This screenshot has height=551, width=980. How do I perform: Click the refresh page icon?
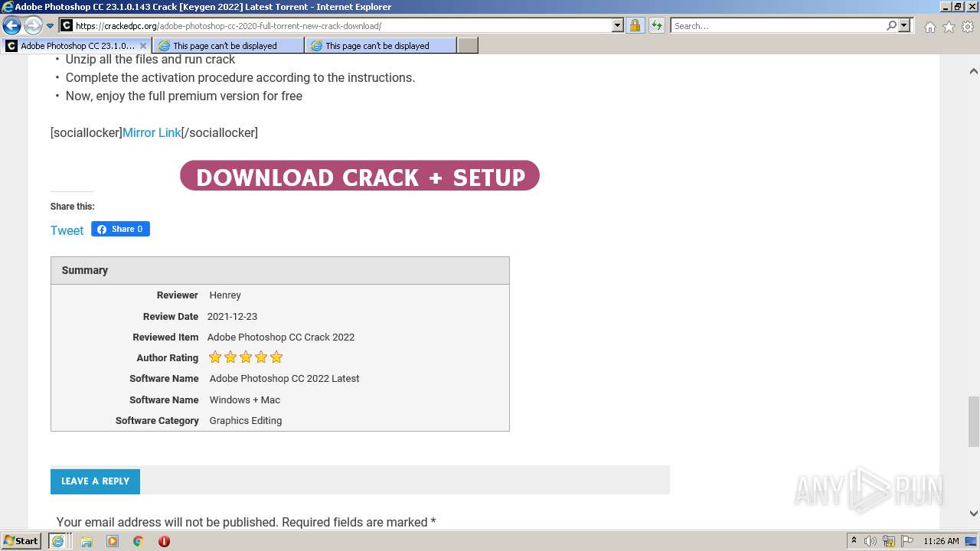pyautogui.click(x=656, y=26)
